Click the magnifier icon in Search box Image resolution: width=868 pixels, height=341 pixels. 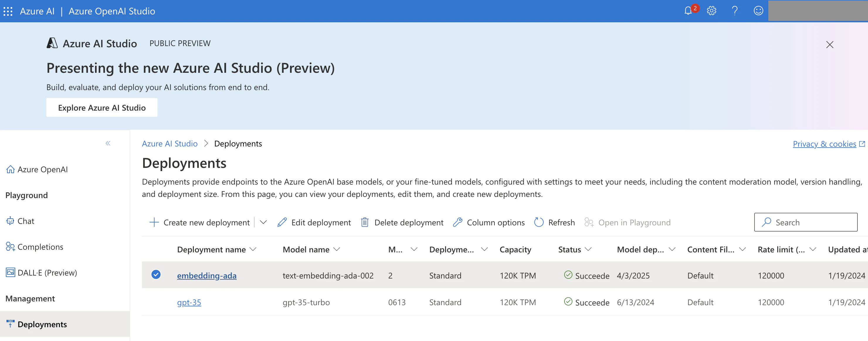766,222
